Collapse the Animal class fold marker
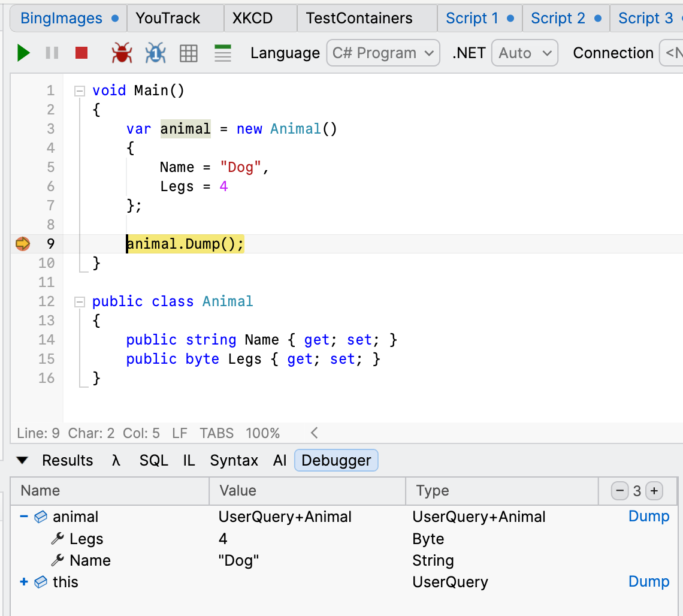This screenshot has width=683, height=616. click(x=79, y=301)
